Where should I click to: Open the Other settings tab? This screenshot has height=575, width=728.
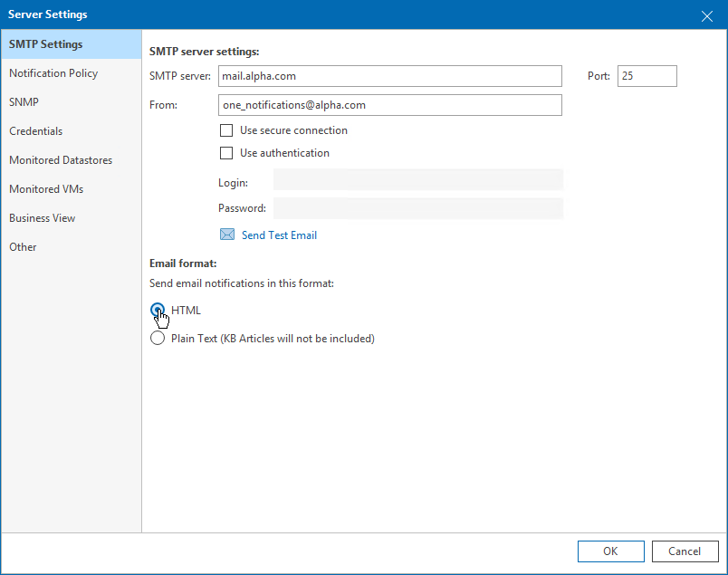24,247
